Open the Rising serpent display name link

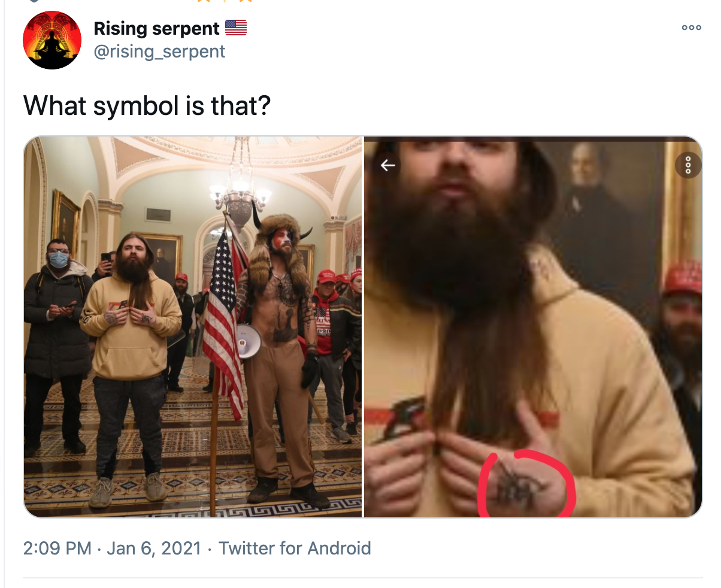point(157,28)
